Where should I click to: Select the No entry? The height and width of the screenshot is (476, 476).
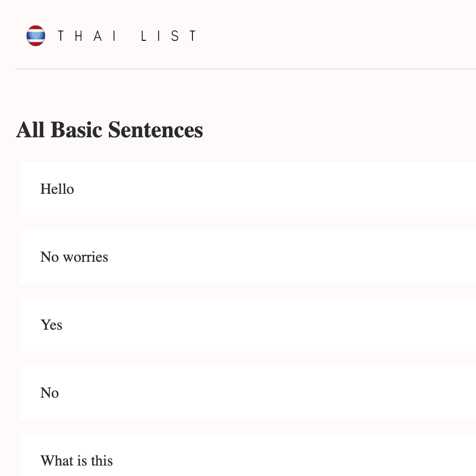point(49,393)
